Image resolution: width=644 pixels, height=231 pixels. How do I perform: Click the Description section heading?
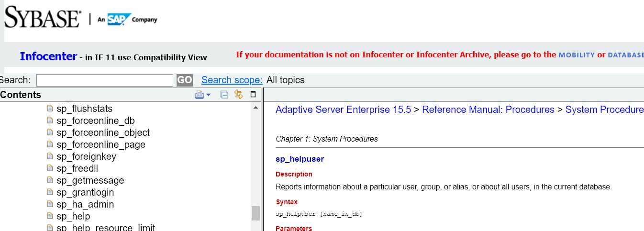point(294,174)
